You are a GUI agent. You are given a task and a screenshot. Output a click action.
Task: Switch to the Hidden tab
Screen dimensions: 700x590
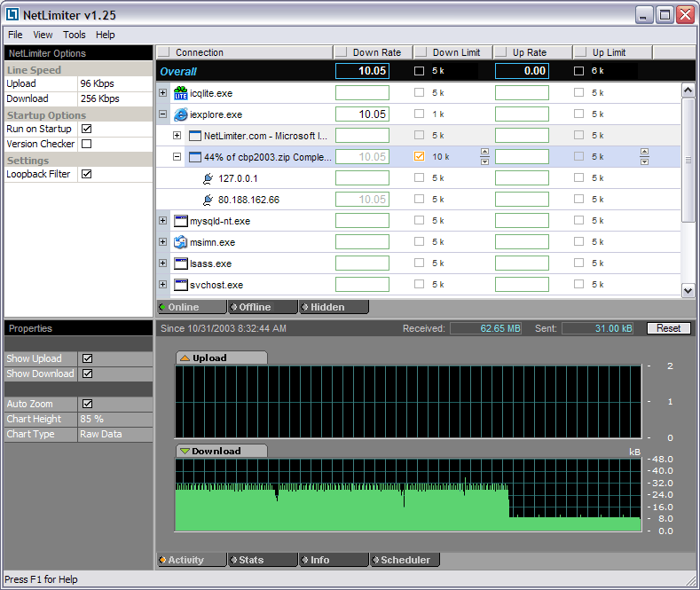pyautogui.click(x=334, y=307)
